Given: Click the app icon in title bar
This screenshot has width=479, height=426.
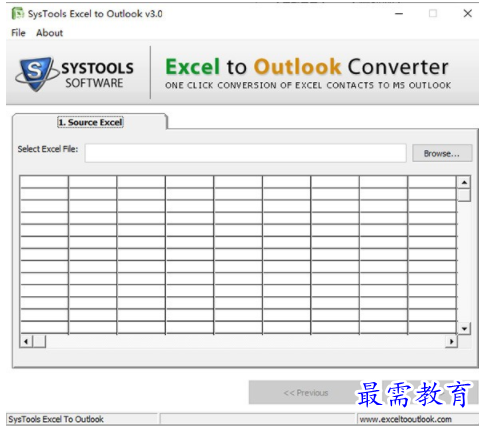Looking at the screenshot, I should [18, 14].
